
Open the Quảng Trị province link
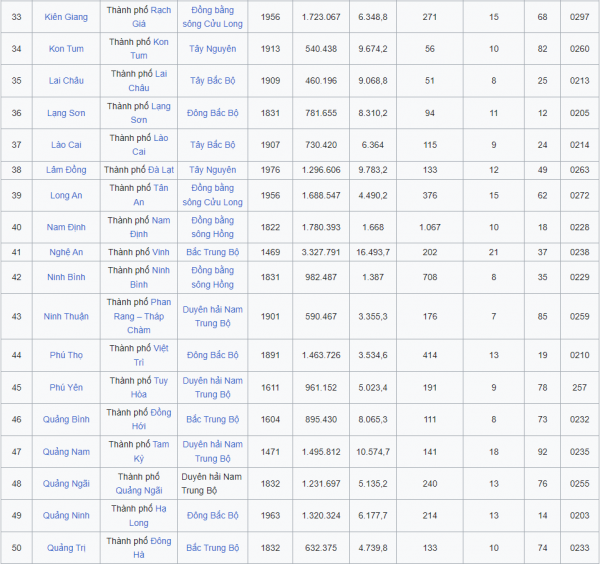[66, 548]
